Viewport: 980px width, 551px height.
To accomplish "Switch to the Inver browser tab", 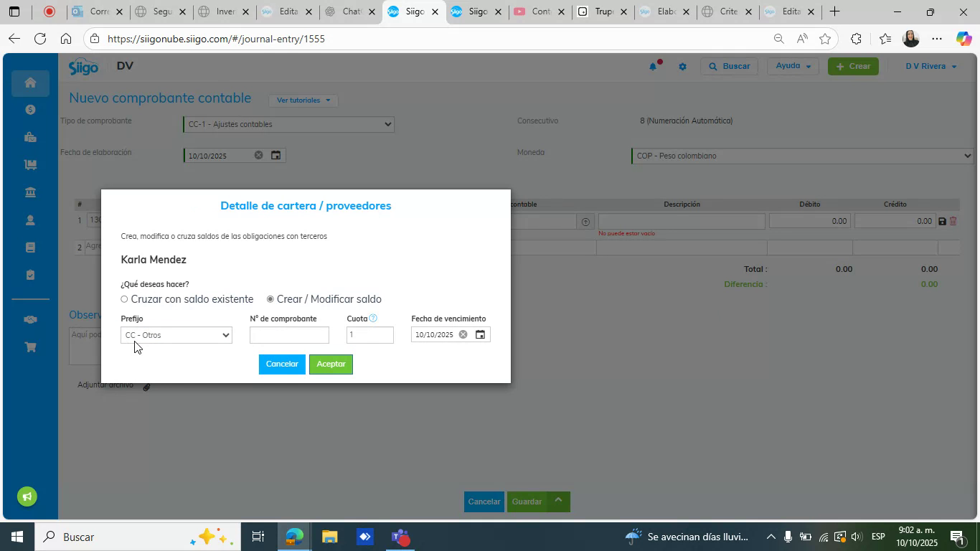I will pyautogui.click(x=224, y=11).
